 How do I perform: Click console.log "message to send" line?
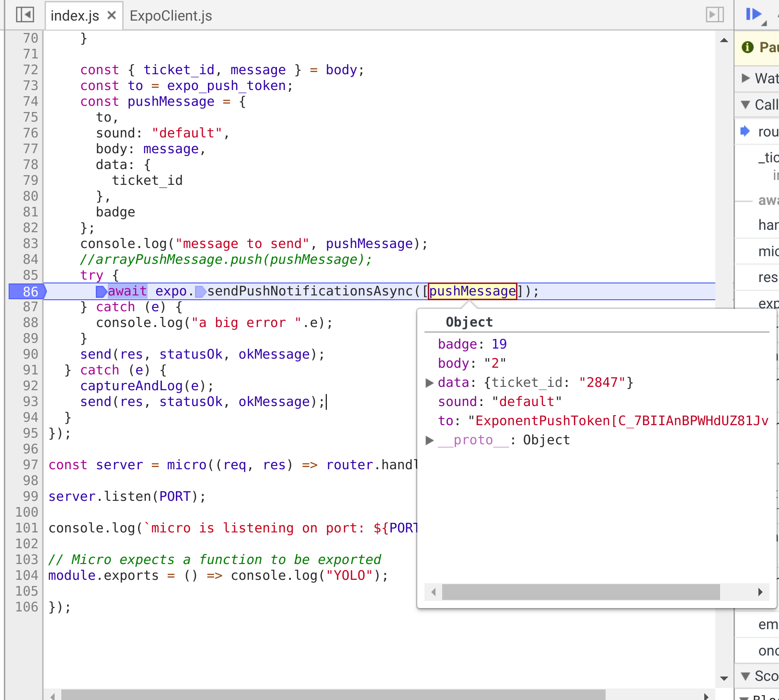point(253,244)
